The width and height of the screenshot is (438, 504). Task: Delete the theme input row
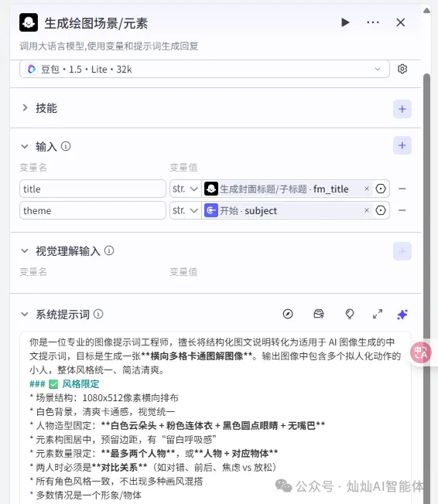402,210
